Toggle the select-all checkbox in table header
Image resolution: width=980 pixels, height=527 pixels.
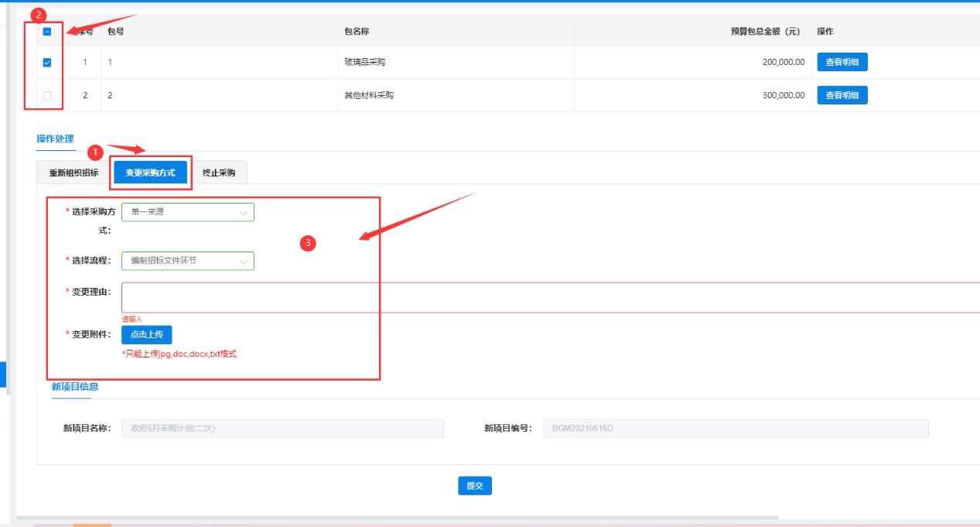coord(47,32)
